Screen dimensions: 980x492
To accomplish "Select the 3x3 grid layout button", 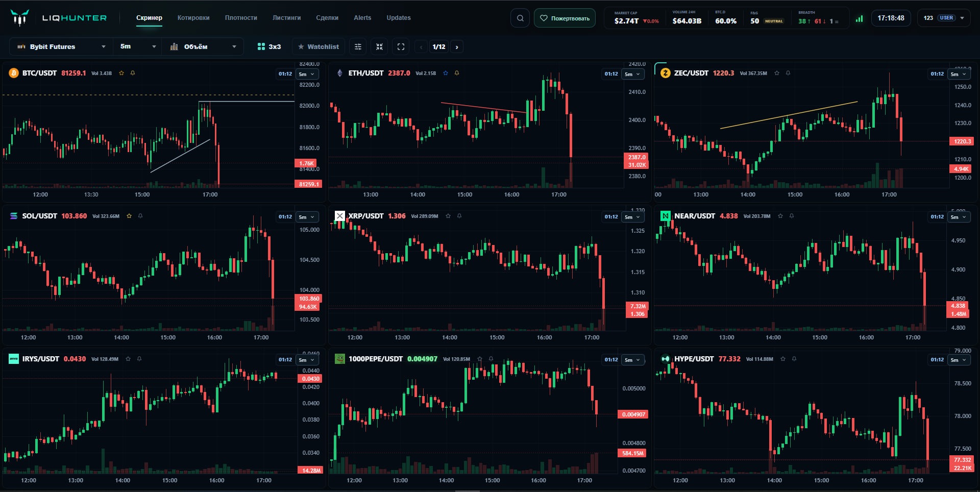I will point(269,46).
